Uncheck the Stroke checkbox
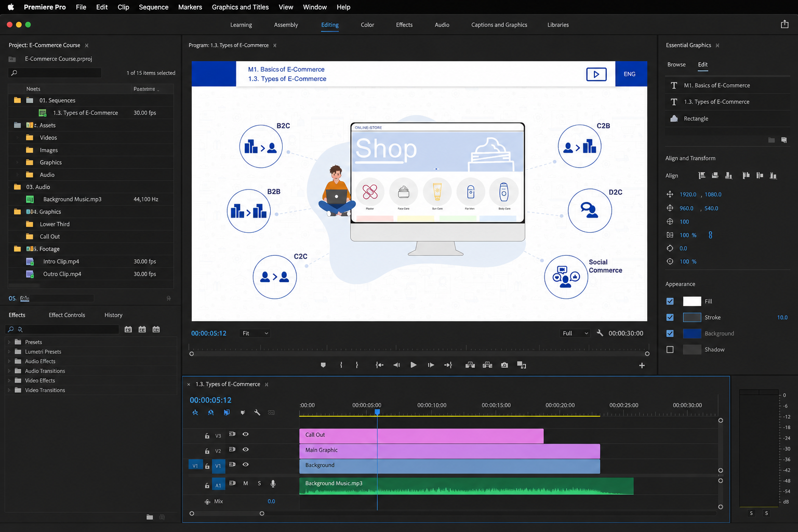The height and width of the screenshot is (532, 798). pos(670,317)
